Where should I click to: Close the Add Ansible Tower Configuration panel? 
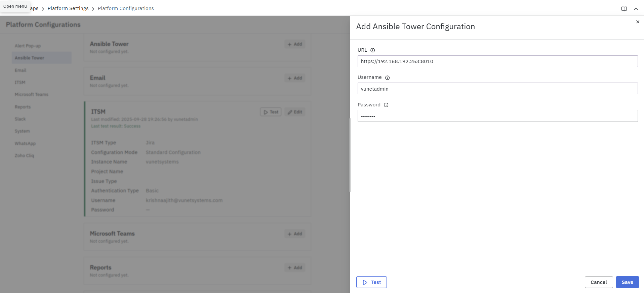[x=638, y=22]
